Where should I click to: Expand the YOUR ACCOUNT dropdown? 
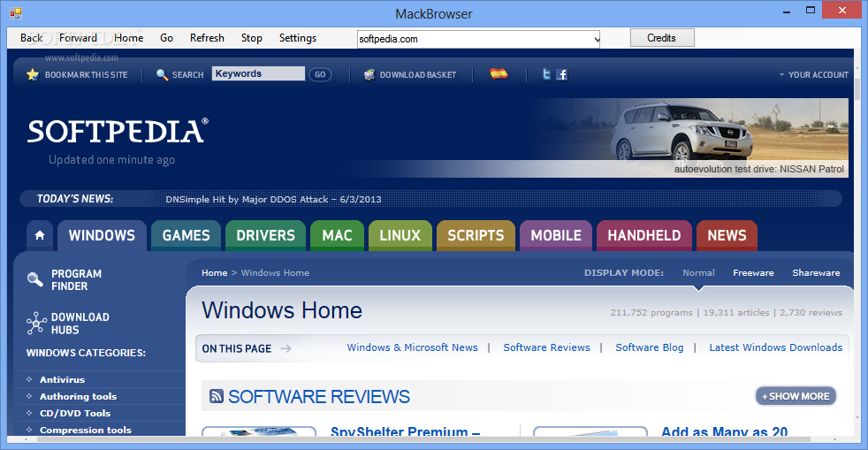[x=814, y=75]
